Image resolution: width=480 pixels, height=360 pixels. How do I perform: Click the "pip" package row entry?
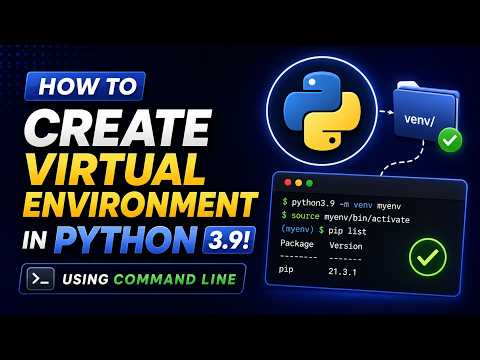[286, 269]
